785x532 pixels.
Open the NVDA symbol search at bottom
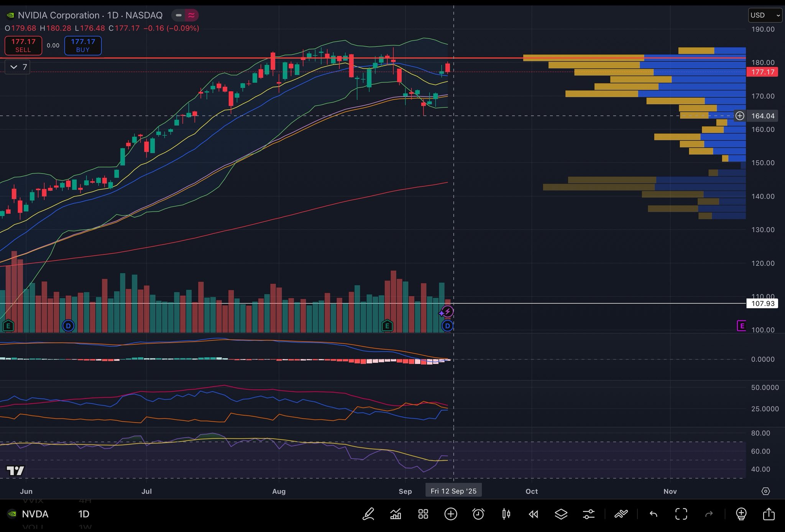click(x=34, y=514)
